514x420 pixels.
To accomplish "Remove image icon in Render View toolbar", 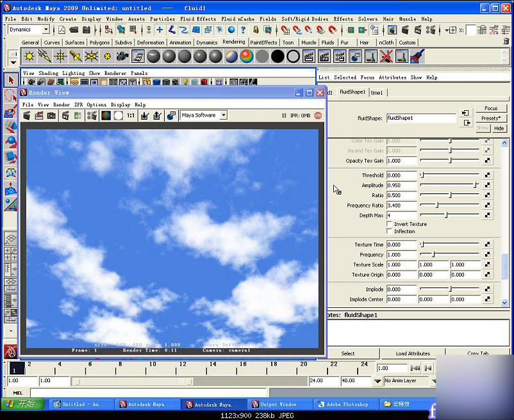I will tap(157, 115).
